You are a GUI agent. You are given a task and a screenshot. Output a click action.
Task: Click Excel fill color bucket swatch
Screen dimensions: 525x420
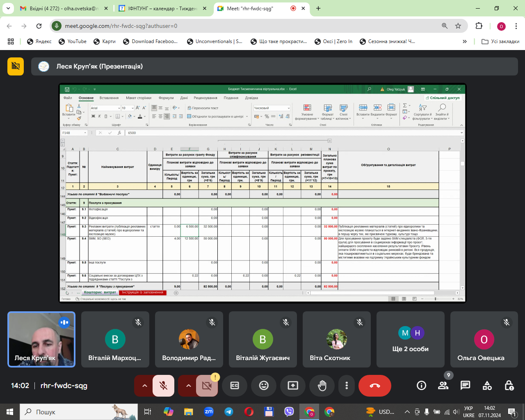129,116
